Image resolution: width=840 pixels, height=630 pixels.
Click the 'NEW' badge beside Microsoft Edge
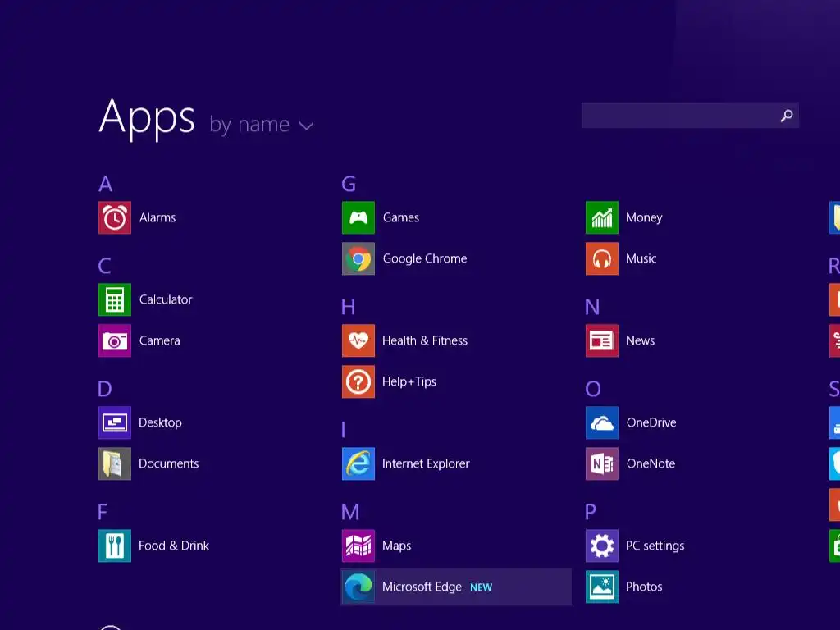click(x=481, y=587)
